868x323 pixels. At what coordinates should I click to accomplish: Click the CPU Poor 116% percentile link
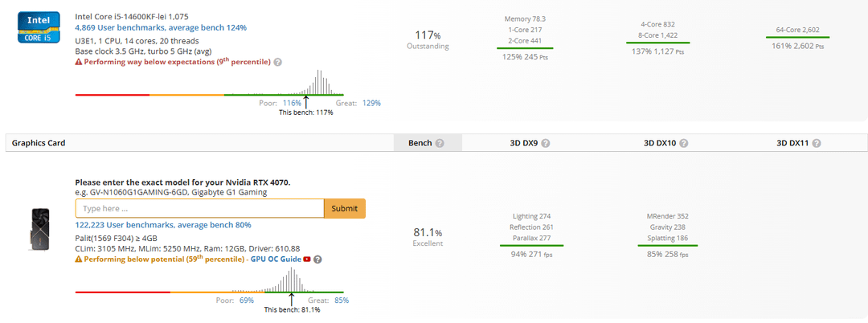tap(293, 103)
